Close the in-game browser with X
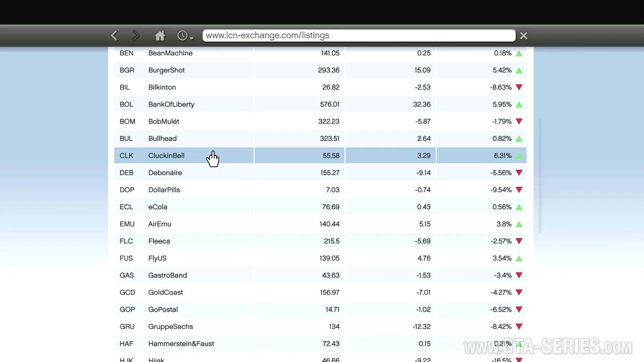 point(524,36)
